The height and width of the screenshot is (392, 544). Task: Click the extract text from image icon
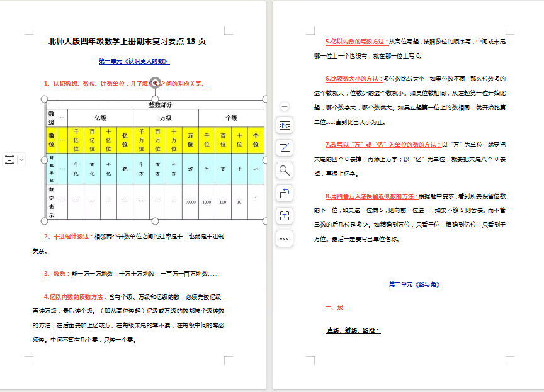tap(285, 216)
